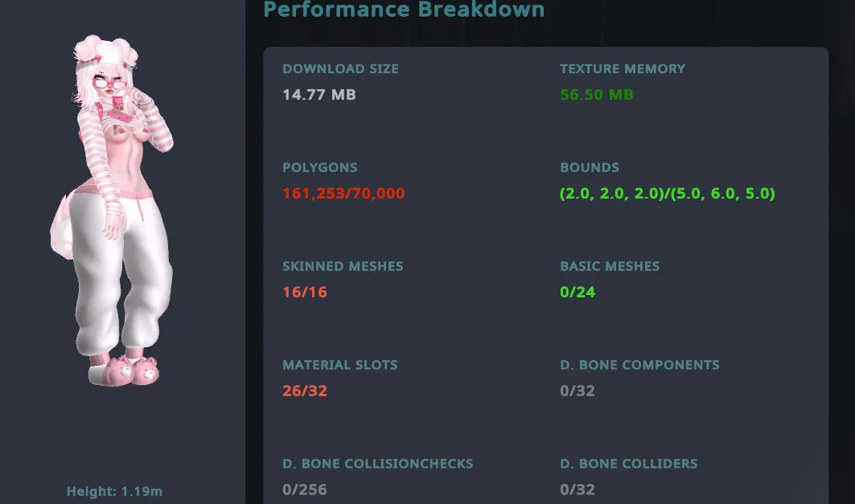Click the D. Bone Collisionchecks label
Screen dimensions: 855x504
coord(377,463)
